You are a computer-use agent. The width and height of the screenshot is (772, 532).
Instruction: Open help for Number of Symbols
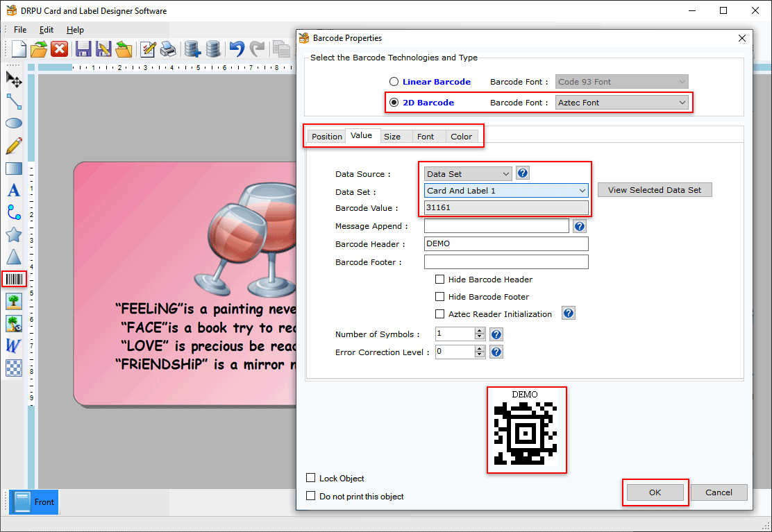click(496, 334)
